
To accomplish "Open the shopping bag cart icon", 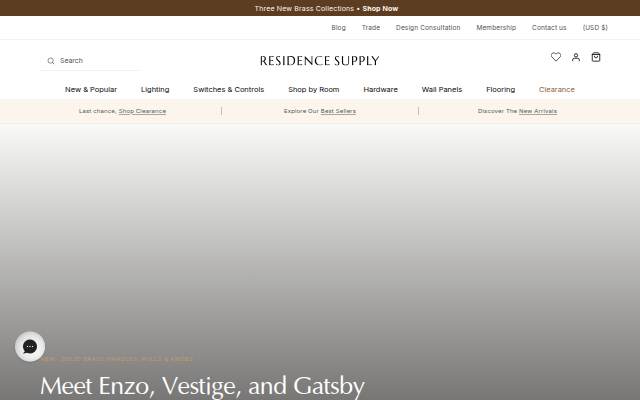I will (x=596, y=57).
